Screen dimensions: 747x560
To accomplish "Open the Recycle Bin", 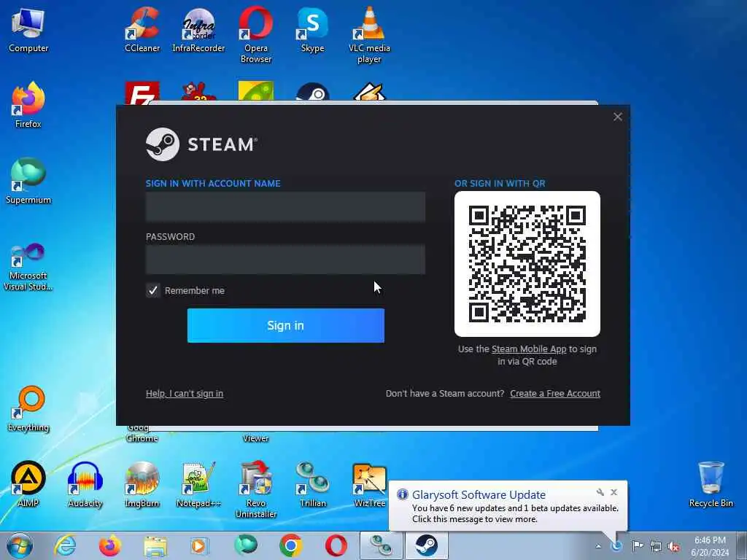I will pyautogui.click(x=711, y=484).
